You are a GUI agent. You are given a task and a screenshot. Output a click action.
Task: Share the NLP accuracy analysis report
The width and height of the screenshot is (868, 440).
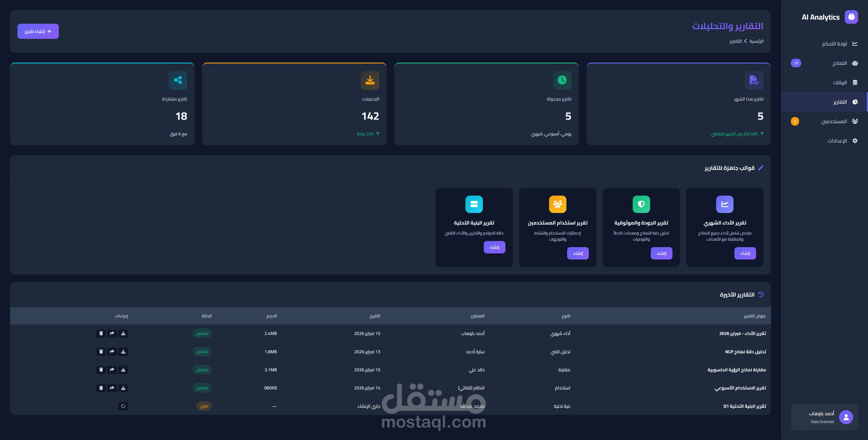pos(112,351)
